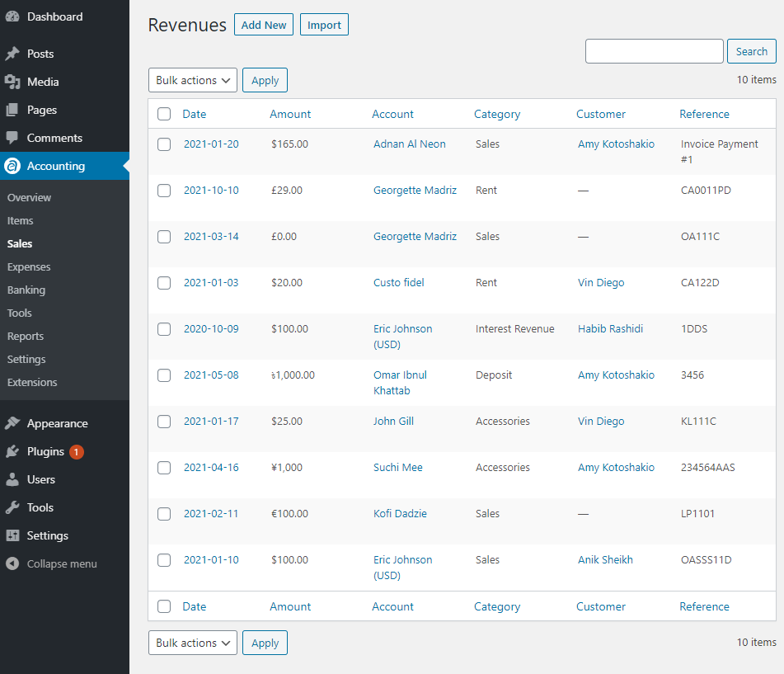This screenshot has width=784, height=674.
Task: Click the Plugins plug icon
Action: 12,451
